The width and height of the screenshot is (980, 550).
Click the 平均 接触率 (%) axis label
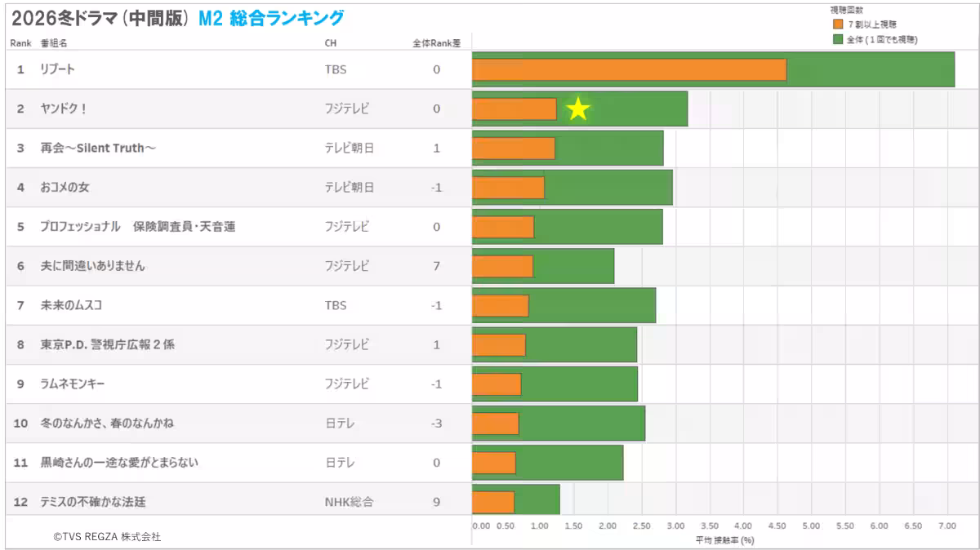tap(724, 539)
